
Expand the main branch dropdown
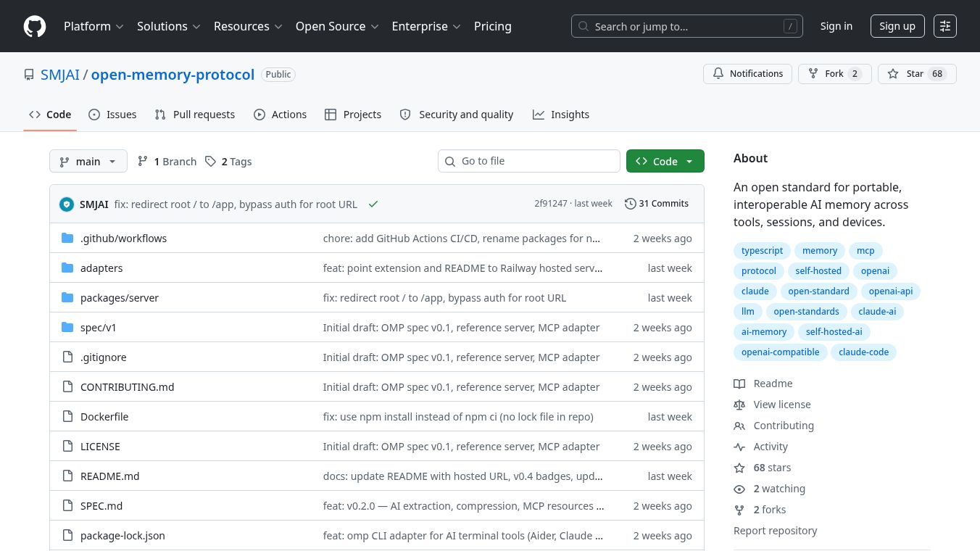(88, 161)
